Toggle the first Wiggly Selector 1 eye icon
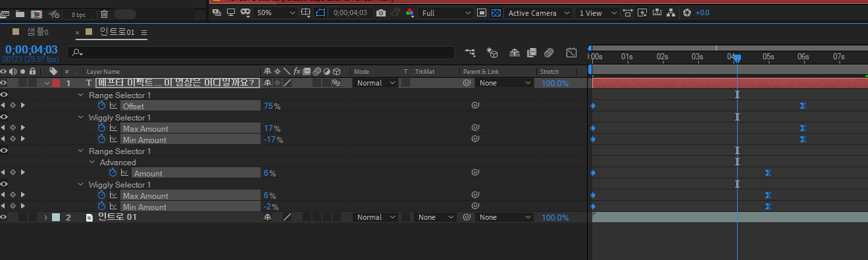 pos(4,117)
